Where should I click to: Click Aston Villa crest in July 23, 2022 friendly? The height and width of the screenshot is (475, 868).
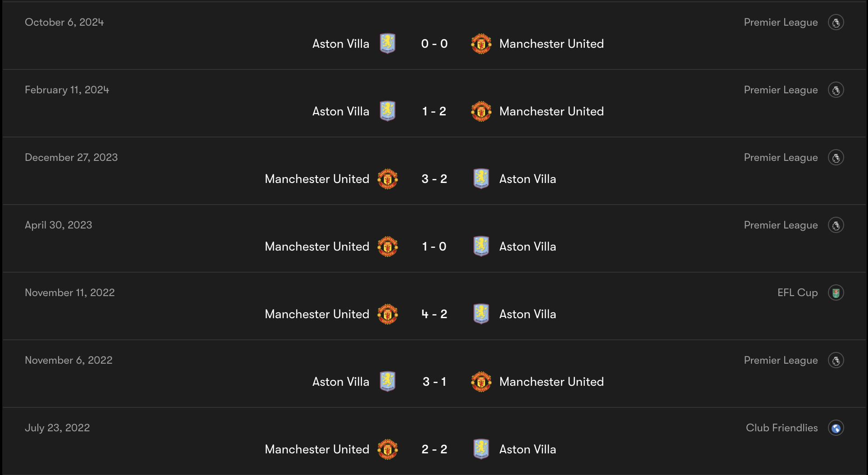481,449
